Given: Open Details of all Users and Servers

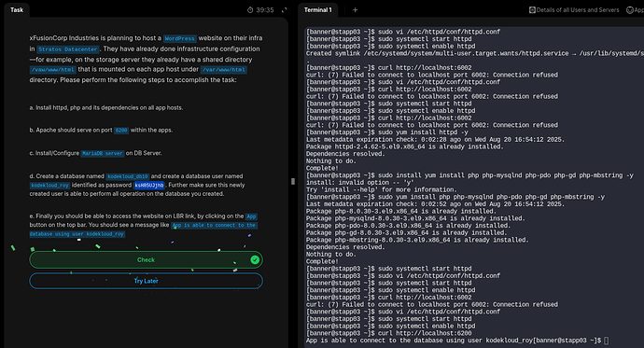Looking at the screenshot, I should pyautogui.click(x=574, y=10).
